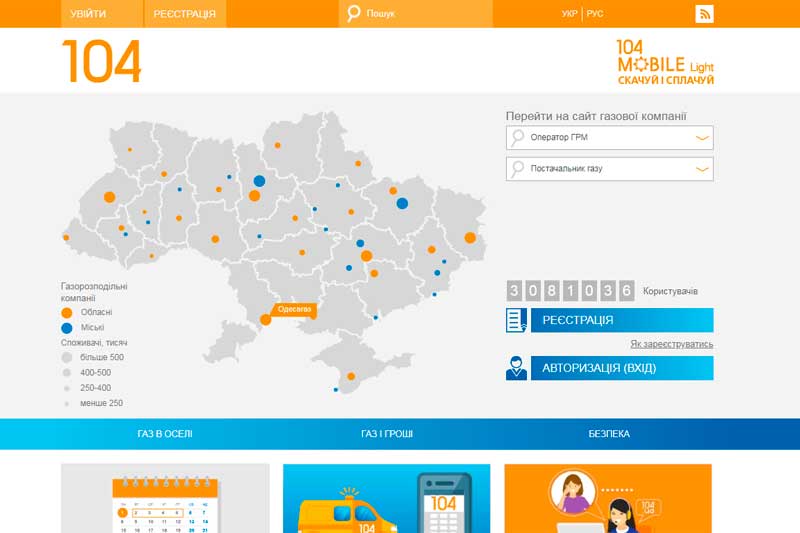Open the ГАЗ В ОСЕЛІ tab
Viewport: 800px width, 533px height.
[165, 434]
